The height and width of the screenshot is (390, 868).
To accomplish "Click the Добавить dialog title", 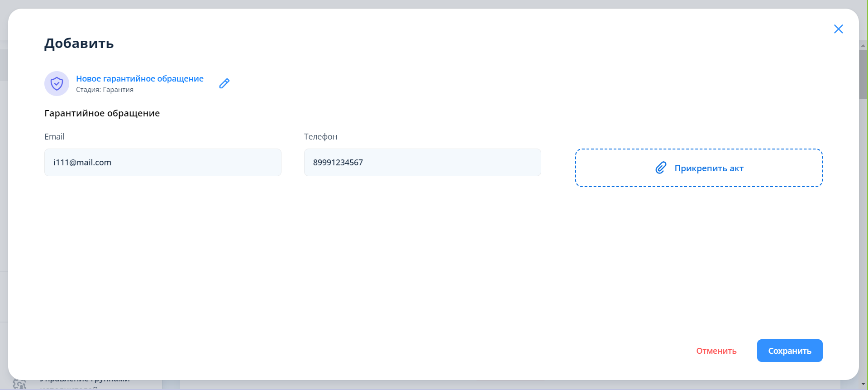I will point(79,43).
